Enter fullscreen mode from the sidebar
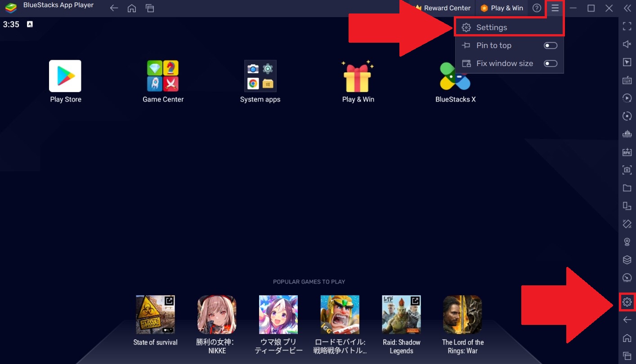Image resolution: width=636 pixels, height=364 pixels. (x=627, y=26)
